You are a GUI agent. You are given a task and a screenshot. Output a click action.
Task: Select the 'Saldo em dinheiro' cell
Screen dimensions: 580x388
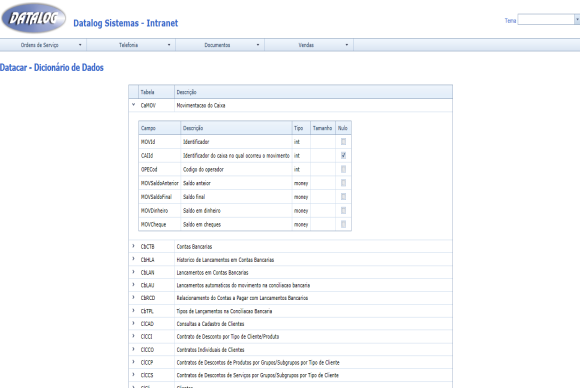coord(236,210)
